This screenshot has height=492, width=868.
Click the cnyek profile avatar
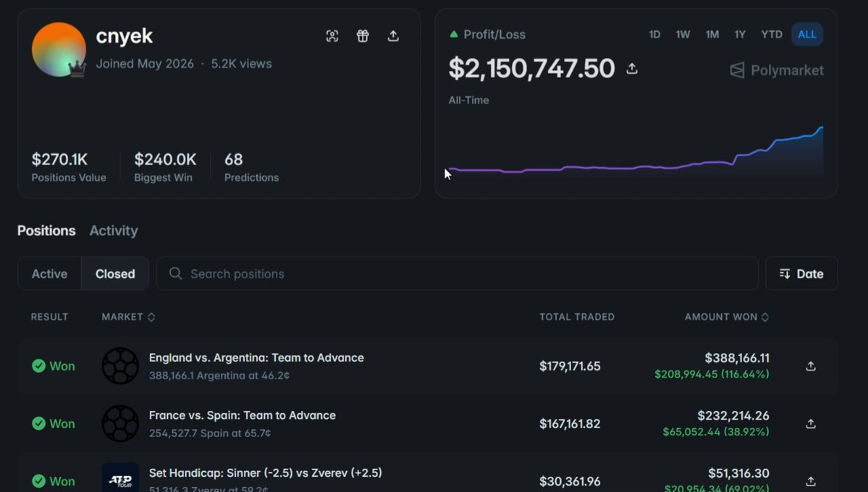[x=59, y=49]
